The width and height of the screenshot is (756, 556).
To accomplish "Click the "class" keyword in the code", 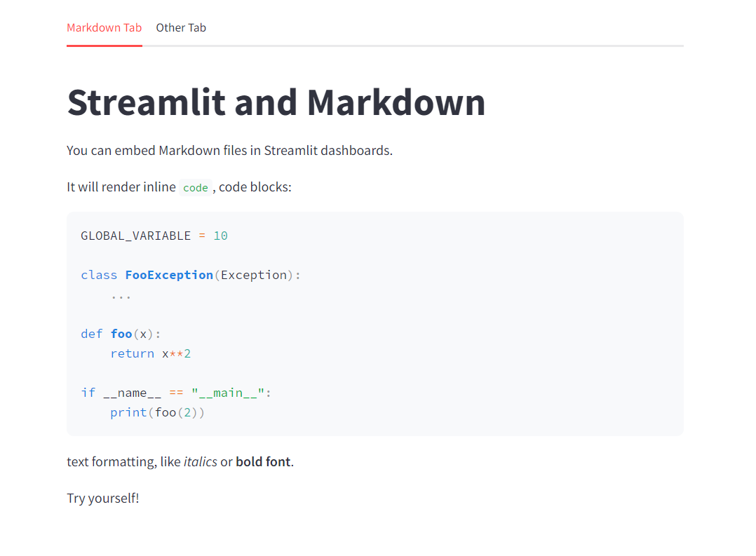I will pyautogui.click(x=99, y=275).
